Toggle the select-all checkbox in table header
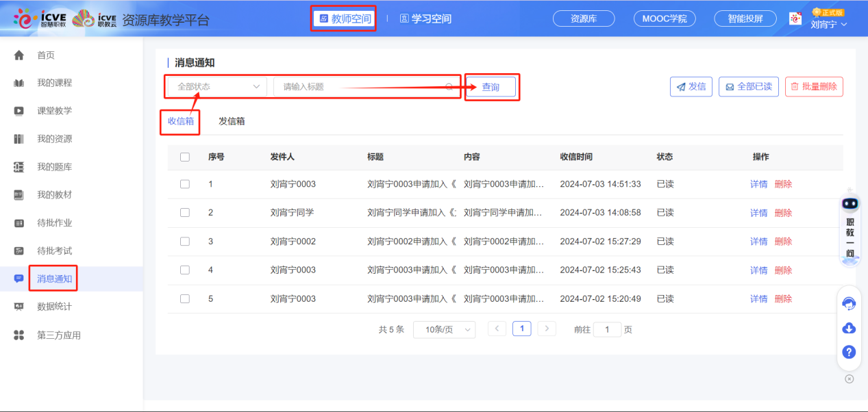Viewport: 868px width, 412px height. 184,157
